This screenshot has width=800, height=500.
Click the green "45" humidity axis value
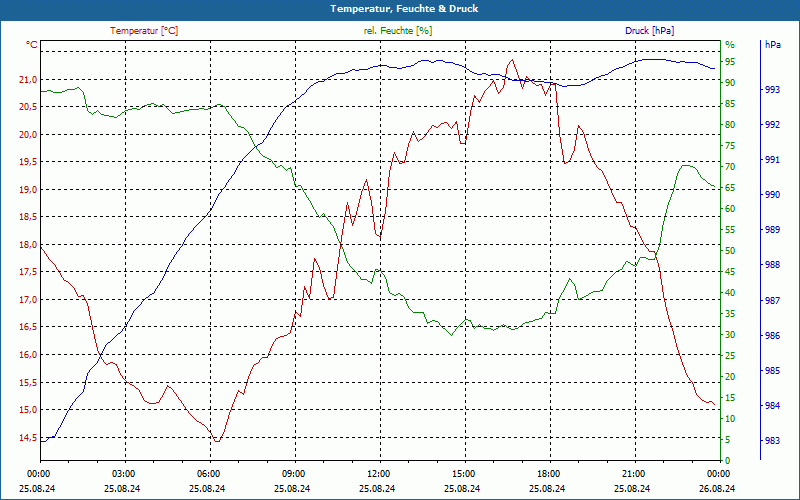(x=730, y=272)
